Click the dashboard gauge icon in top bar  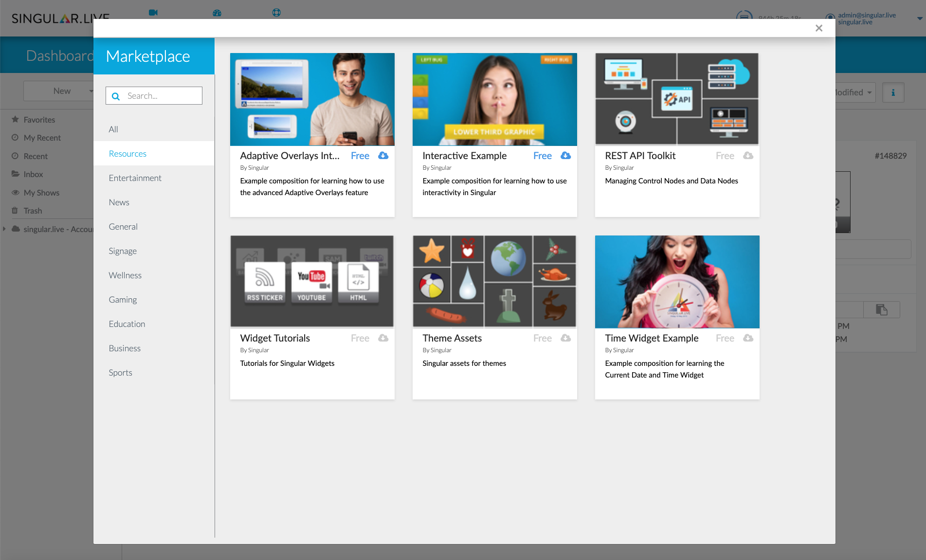click(217, 13)
